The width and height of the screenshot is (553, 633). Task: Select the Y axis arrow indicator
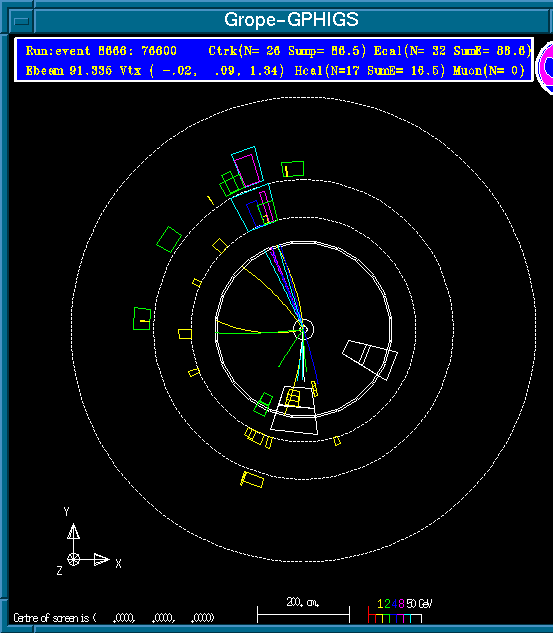(x=73, y=531)
